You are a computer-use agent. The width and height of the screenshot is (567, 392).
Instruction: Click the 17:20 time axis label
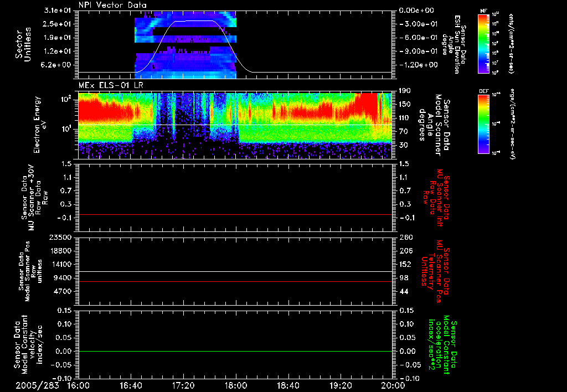pyautogui.click(x=183, y=386)
